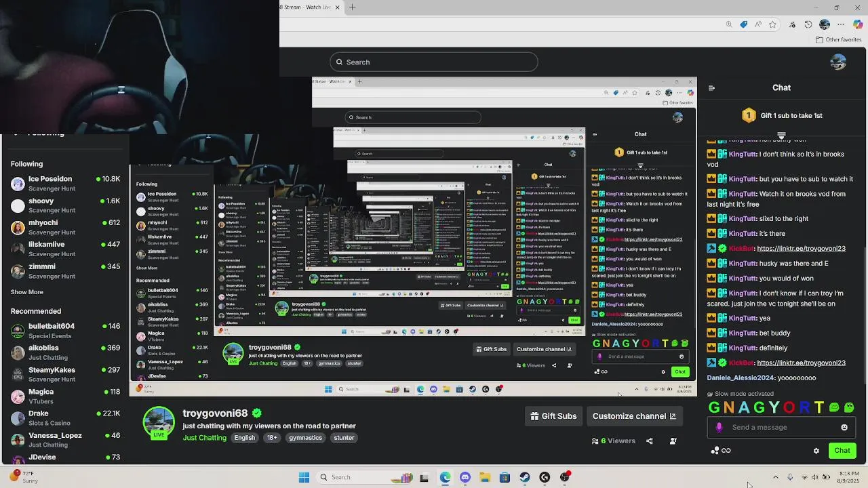Insert the yellow T emote
The image size is (868, 488).
pos(819,407)
